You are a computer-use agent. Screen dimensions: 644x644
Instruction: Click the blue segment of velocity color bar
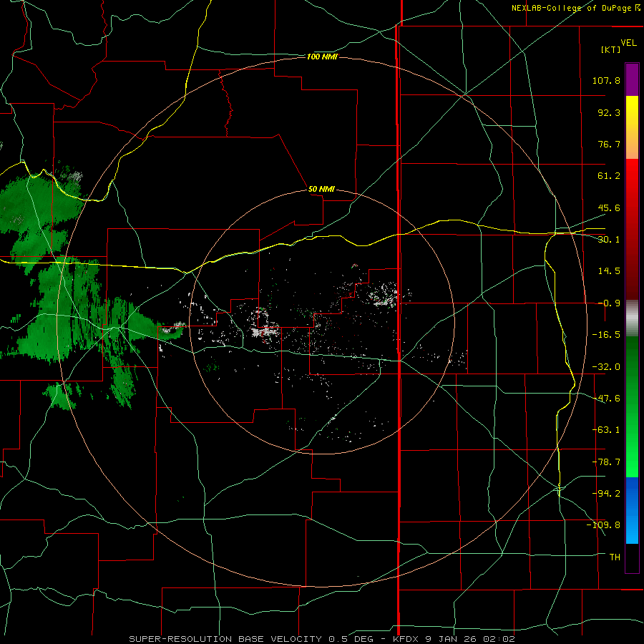tap(632, 510)
